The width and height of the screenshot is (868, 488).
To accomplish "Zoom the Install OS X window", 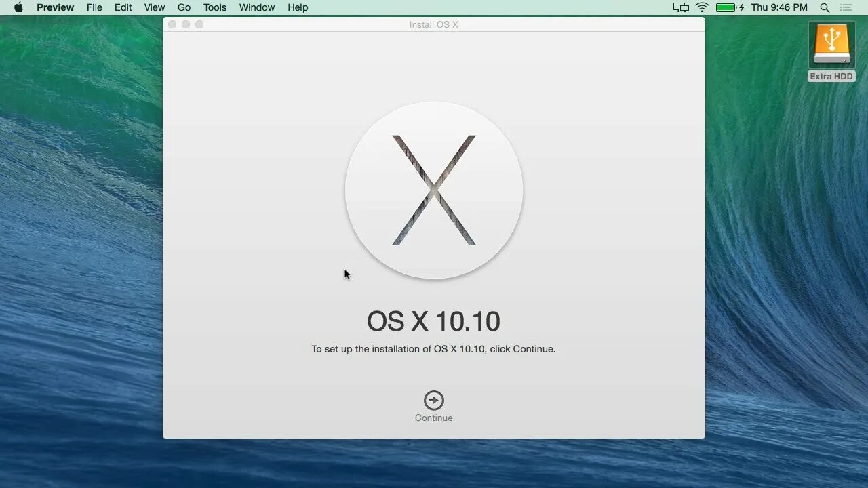I will pos(199,24).
